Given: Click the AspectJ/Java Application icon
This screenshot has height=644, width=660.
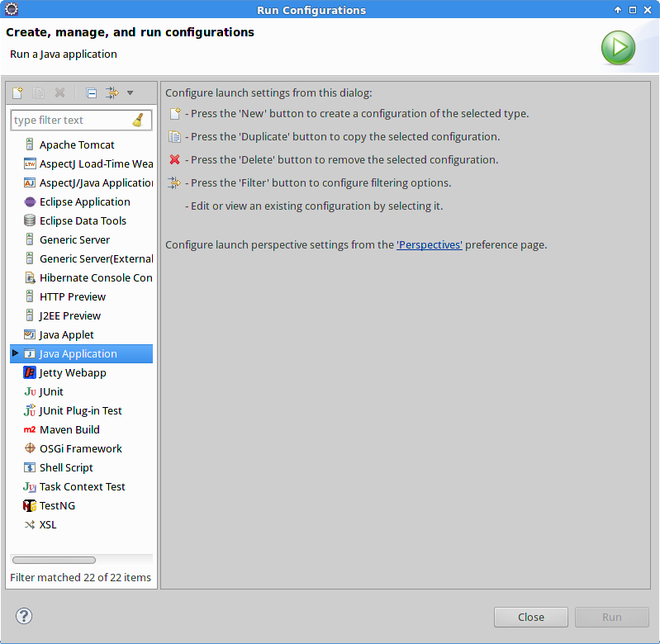Looking at the screenshot, I should (30, 182).
